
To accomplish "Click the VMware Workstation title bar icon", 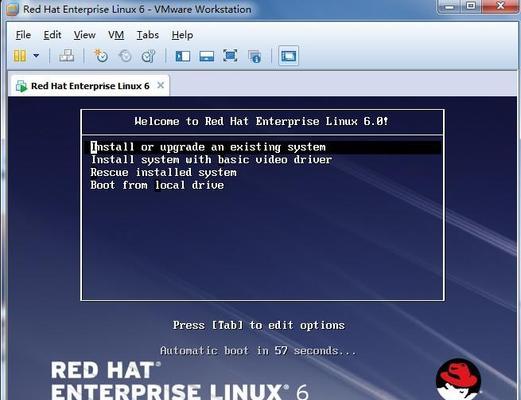I will (x=13, y=9).
